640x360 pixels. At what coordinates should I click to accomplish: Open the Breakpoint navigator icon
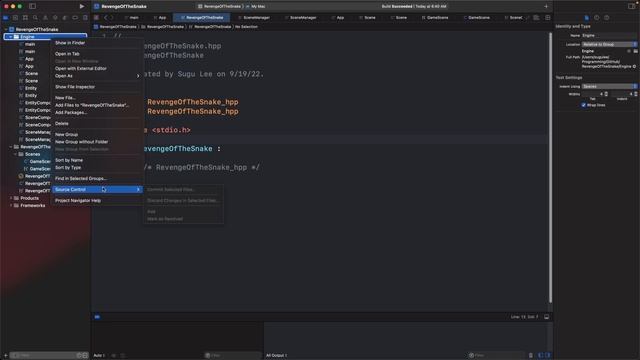pos(75,18)
